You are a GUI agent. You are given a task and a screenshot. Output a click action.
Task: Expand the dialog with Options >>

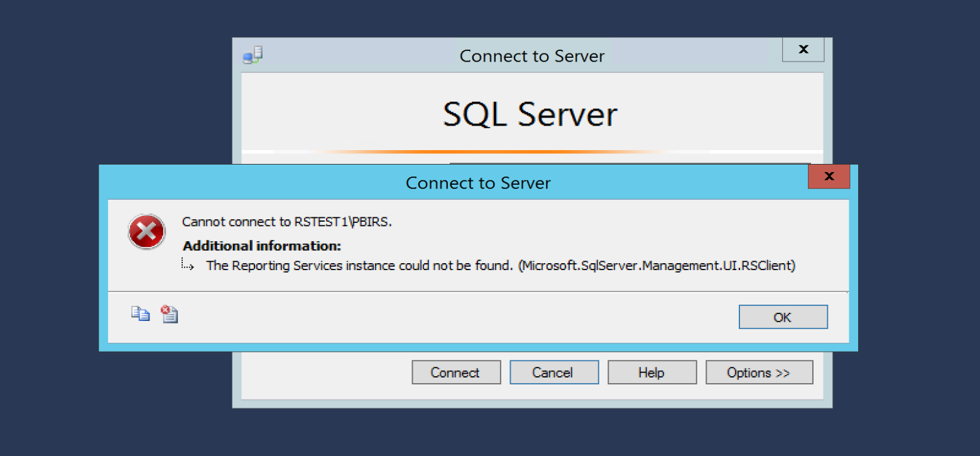(759, 372)
